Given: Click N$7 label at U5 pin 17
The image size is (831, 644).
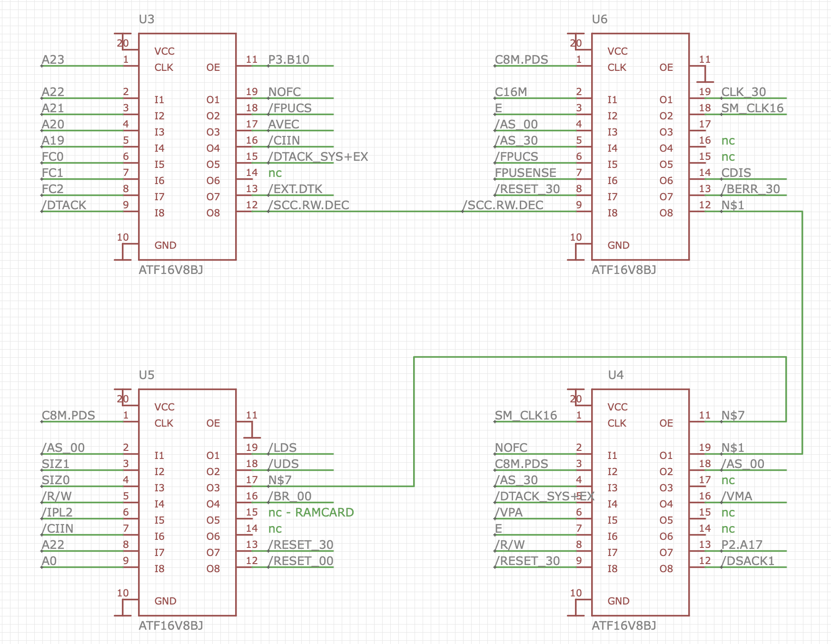Looking at the screenshot, I should point(280,480).
